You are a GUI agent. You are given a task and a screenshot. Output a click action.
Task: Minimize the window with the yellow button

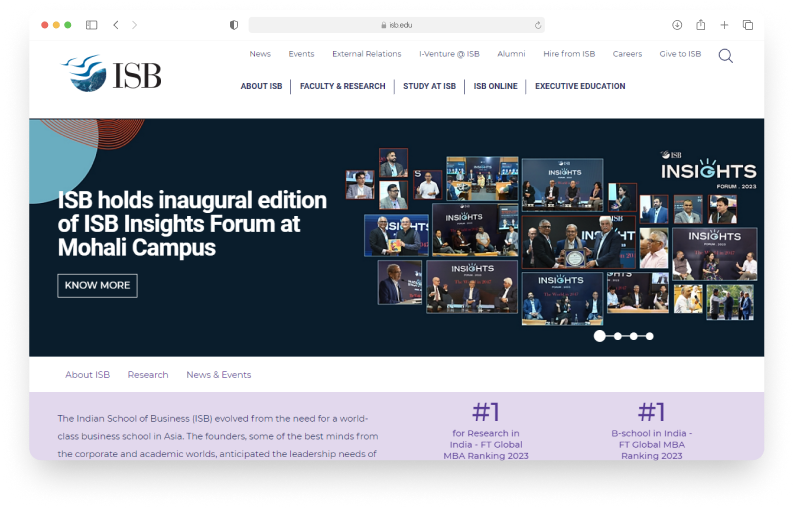(56, 25)
